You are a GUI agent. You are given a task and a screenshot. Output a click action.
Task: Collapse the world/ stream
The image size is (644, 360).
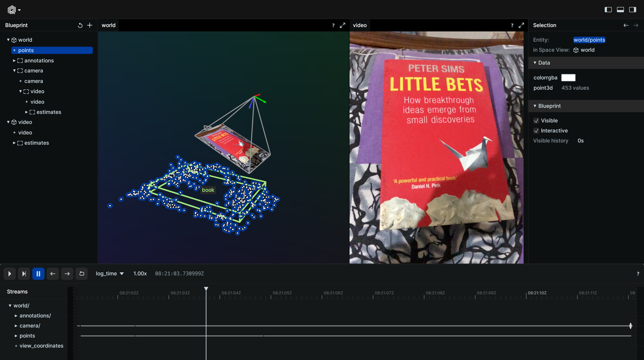click(10, 305)
